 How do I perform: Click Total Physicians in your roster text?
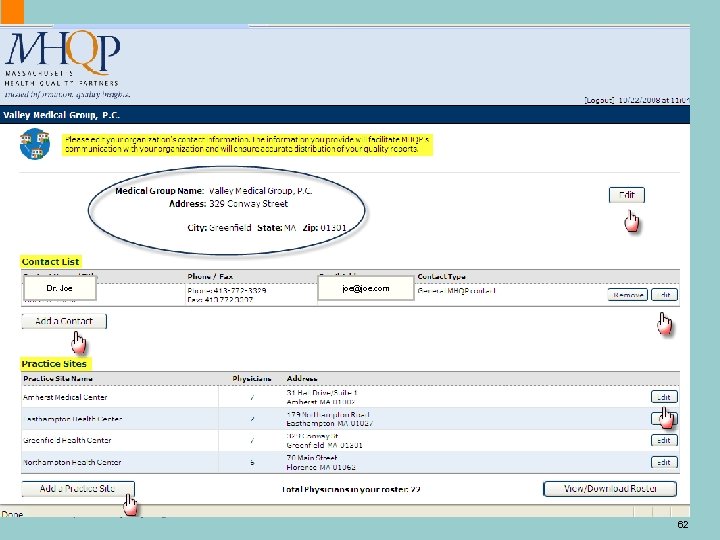[x=351, y=489]
